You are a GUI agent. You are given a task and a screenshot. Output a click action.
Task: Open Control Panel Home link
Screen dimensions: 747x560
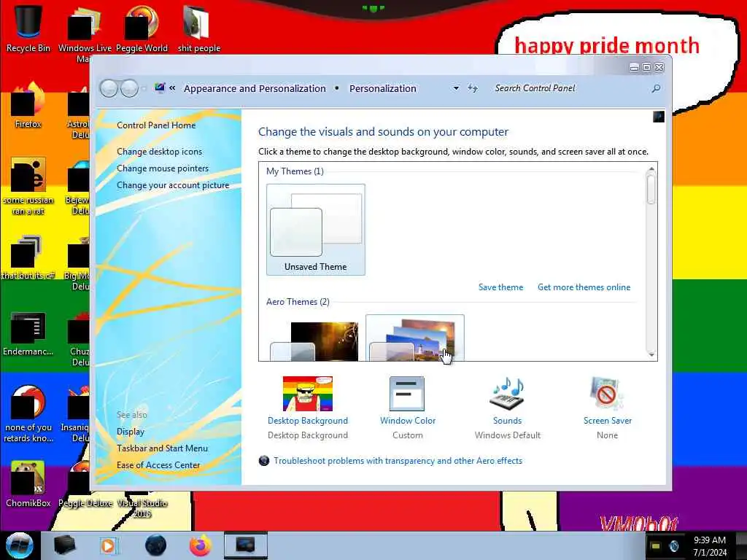tap(156, 125)
